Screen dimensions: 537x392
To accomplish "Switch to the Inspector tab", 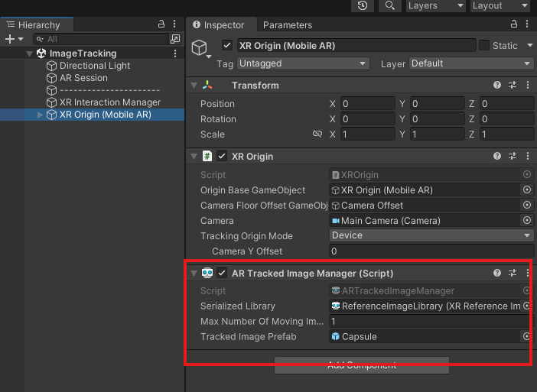I will [x=221, y=25].
